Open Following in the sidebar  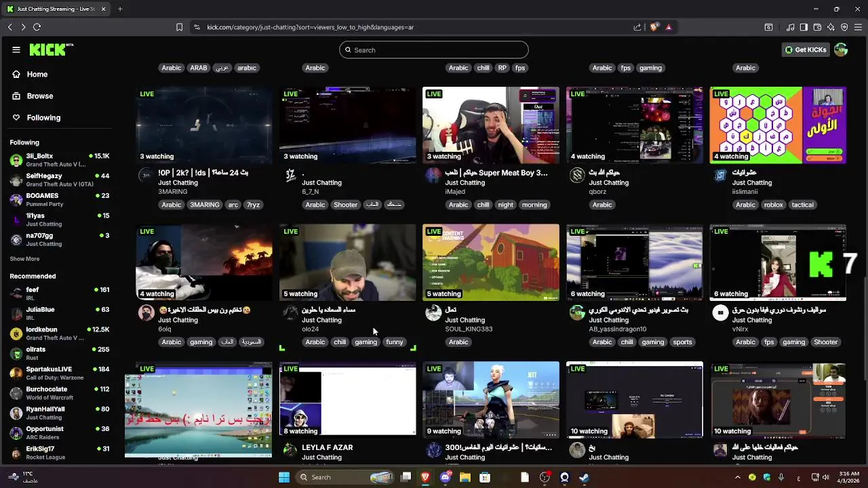(43, 118)
